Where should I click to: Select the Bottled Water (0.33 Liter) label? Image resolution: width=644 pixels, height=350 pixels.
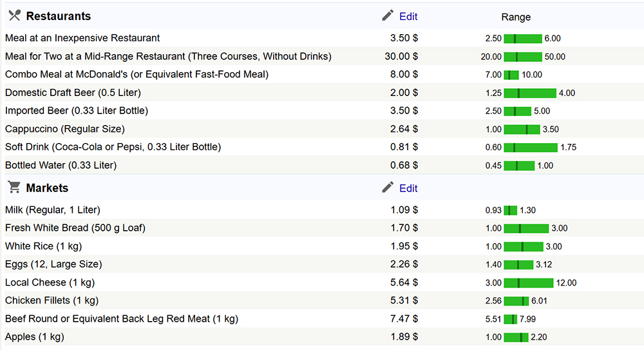(61, 165)
